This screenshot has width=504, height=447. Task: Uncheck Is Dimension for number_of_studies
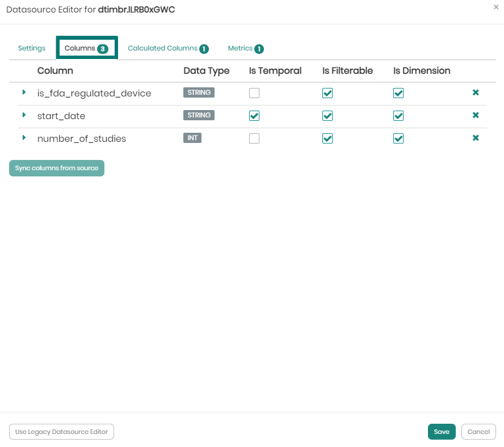point(398,138)
